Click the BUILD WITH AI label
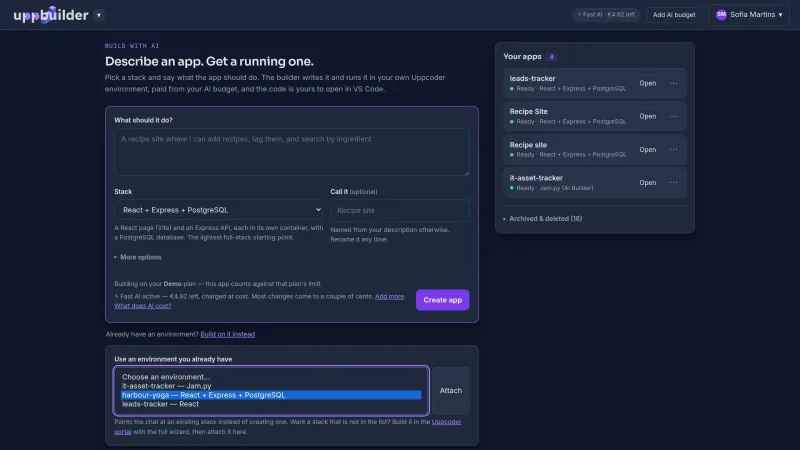This screenshot has height=450, width=800. 132,46
